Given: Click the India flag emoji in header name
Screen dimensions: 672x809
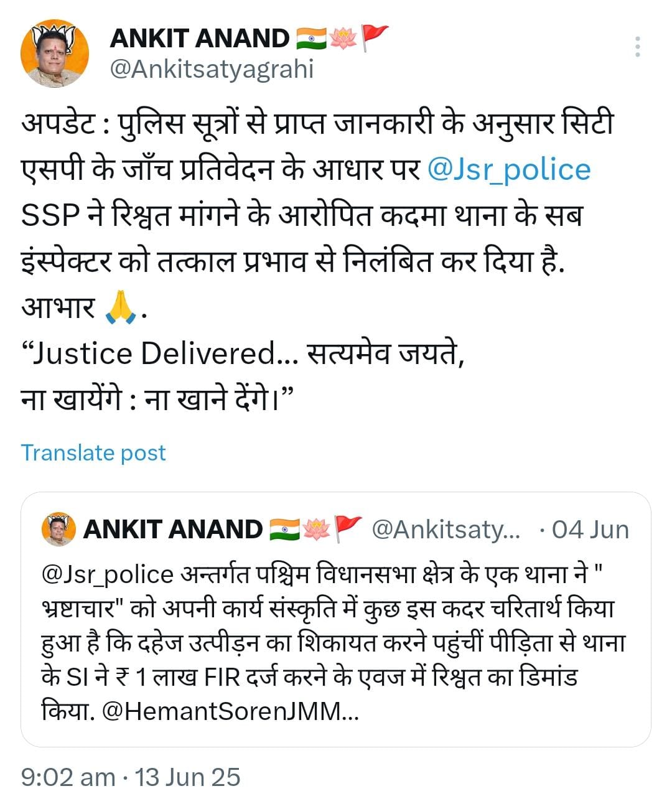Looking at the screenshot, I should pos(311,39).
